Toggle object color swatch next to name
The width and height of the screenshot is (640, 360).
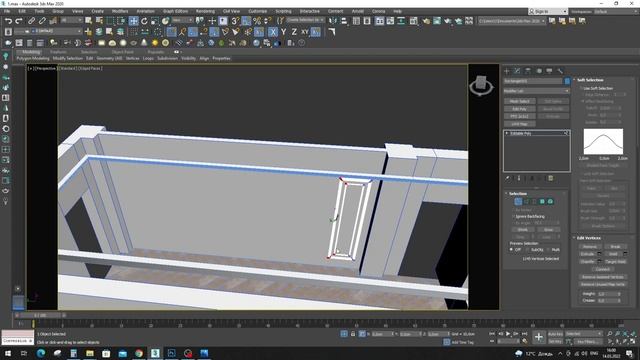(x=567, y=81)
